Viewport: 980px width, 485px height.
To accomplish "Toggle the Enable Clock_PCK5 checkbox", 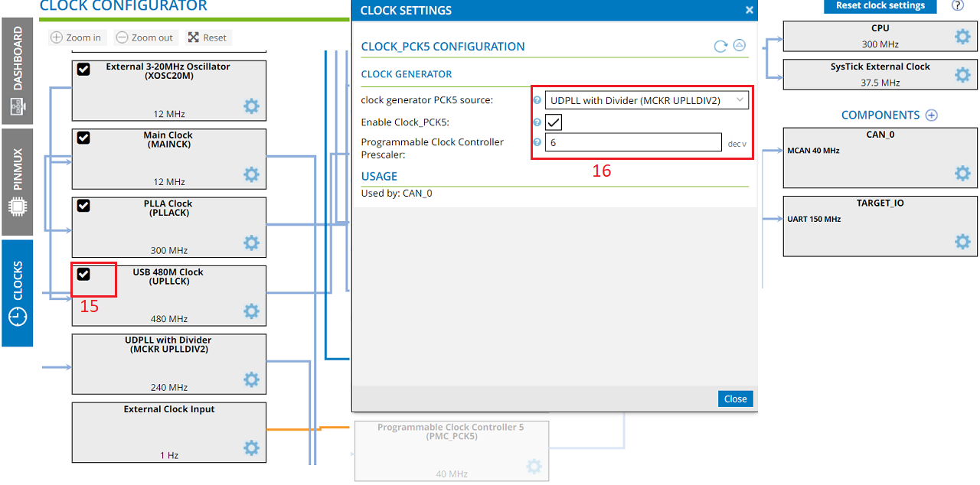I will click(554, 122).
